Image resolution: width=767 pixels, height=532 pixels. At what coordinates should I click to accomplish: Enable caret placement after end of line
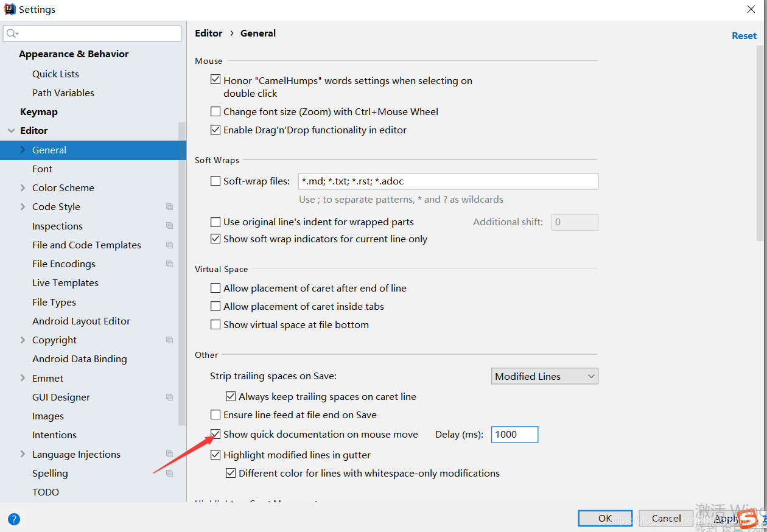pos(215,288)
